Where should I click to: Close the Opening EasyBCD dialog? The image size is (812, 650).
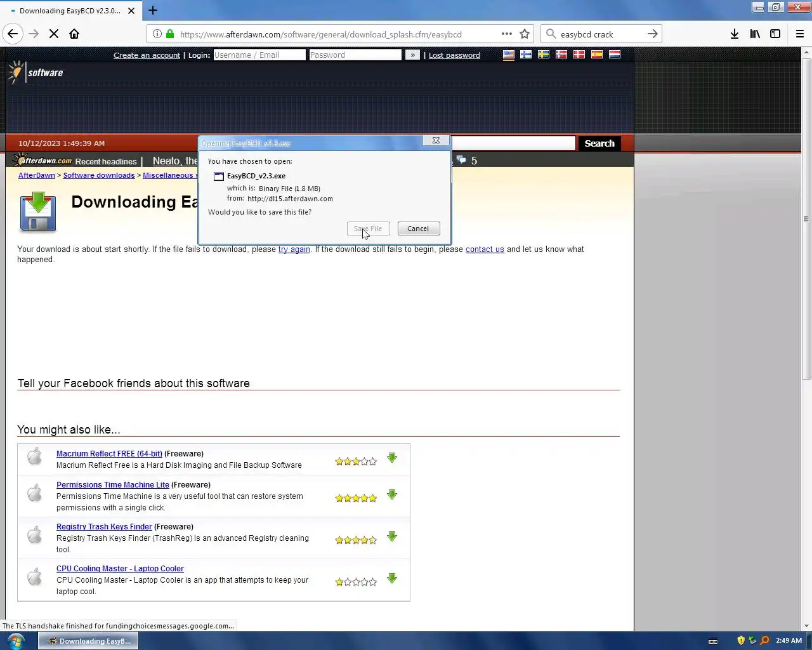[x=436, y=140]
